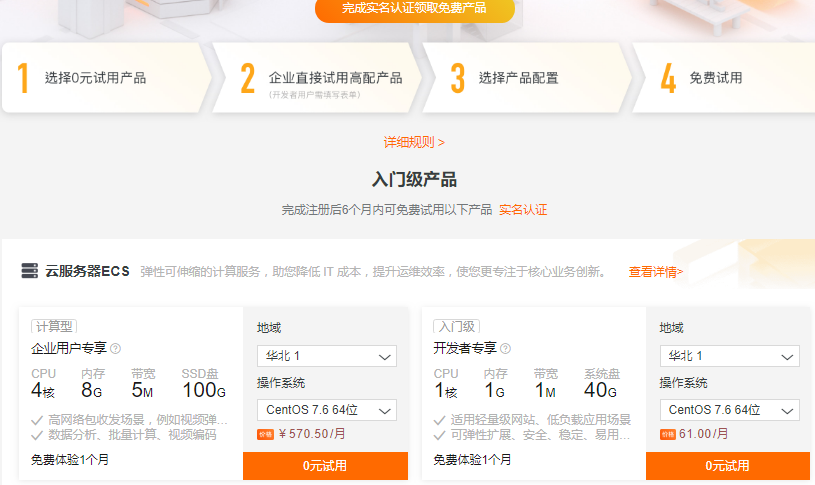Click the 开发者专享 plan title

(x=465, y=348)
